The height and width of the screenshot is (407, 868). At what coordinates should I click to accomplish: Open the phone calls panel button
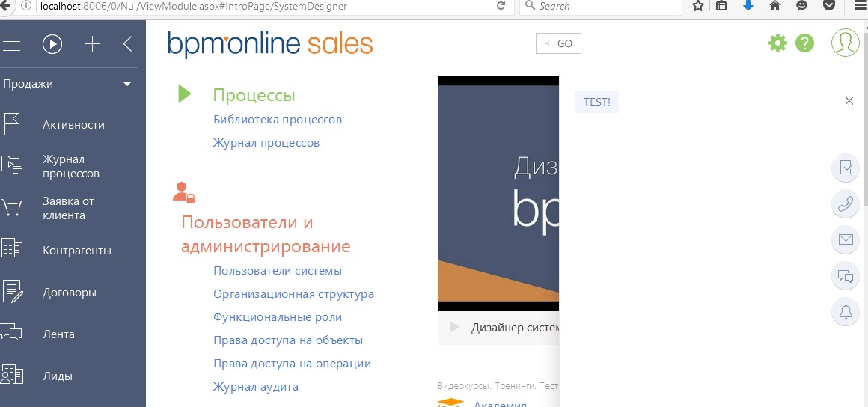pos(846,204)
